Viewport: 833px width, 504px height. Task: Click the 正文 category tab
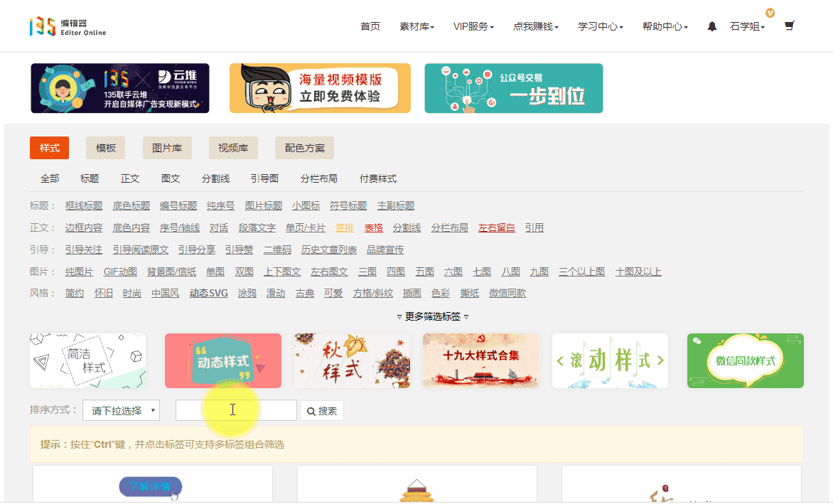(x=130, y=179)
